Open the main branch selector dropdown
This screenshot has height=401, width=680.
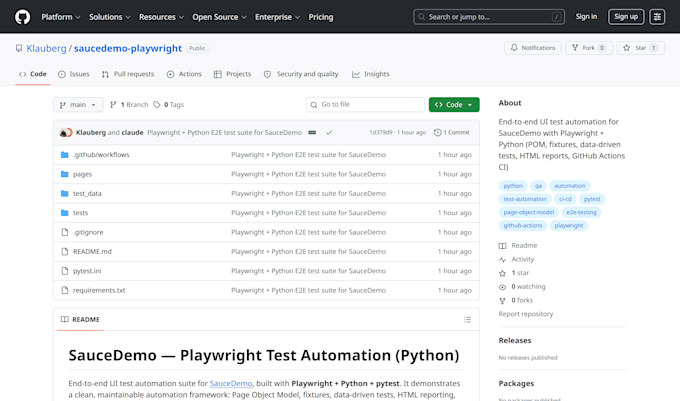point(78,104)
